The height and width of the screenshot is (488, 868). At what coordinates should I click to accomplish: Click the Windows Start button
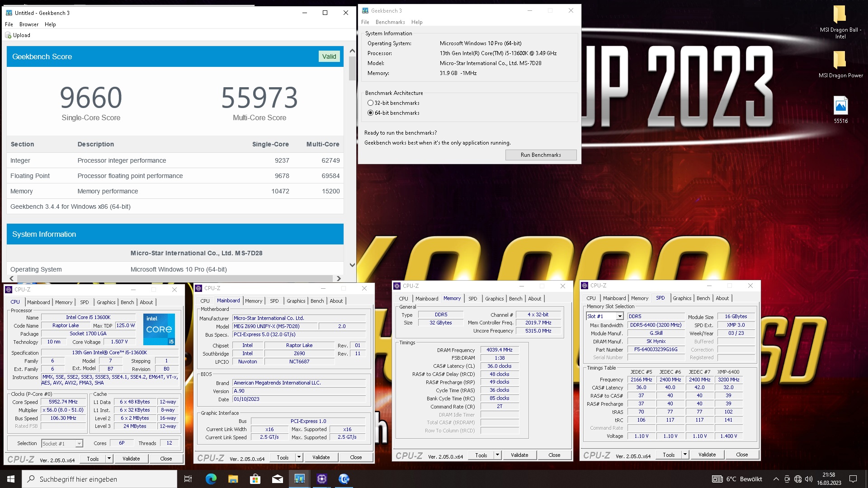(11, 479)
